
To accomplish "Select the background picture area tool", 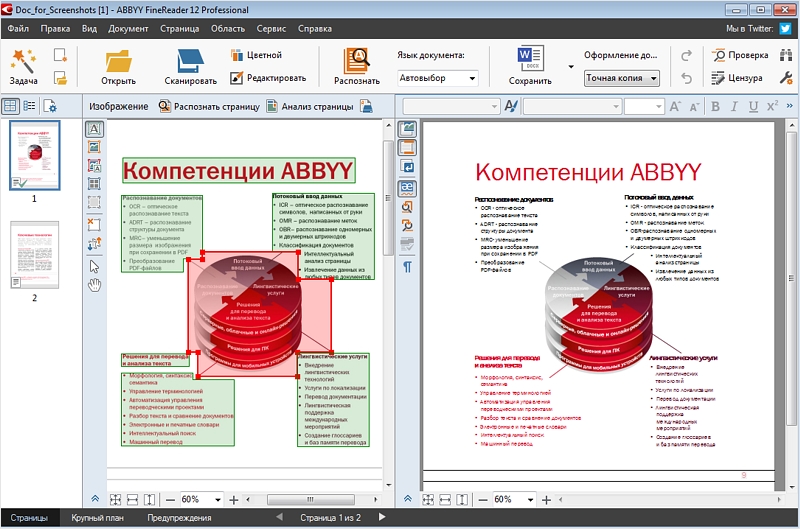I will point(94,165).
